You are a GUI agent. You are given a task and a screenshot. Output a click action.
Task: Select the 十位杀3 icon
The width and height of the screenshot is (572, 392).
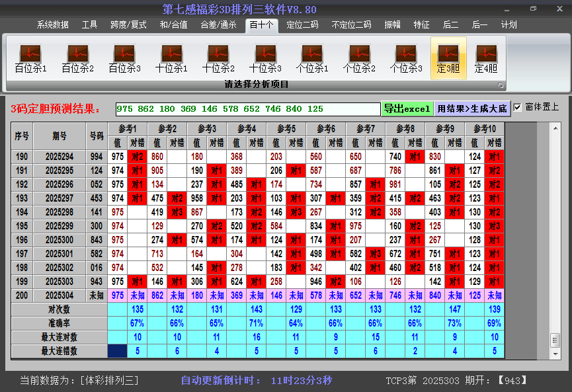(265, 58)
